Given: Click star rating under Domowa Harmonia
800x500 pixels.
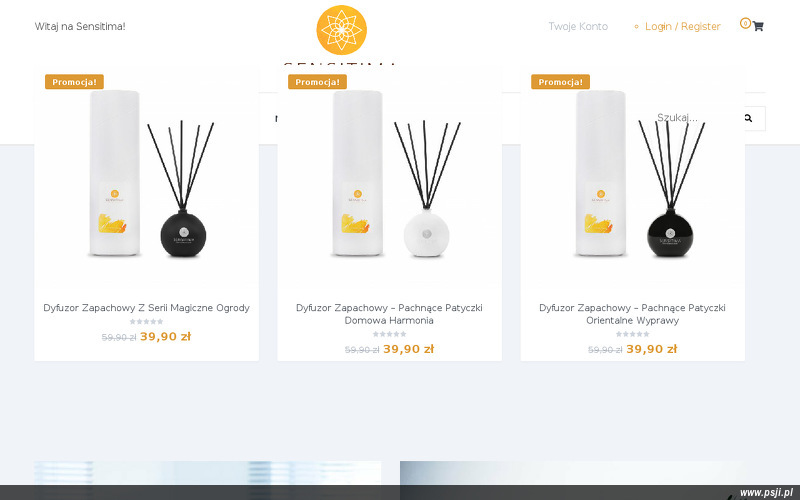Looking at the screenshot, I should tap(389, 334).
